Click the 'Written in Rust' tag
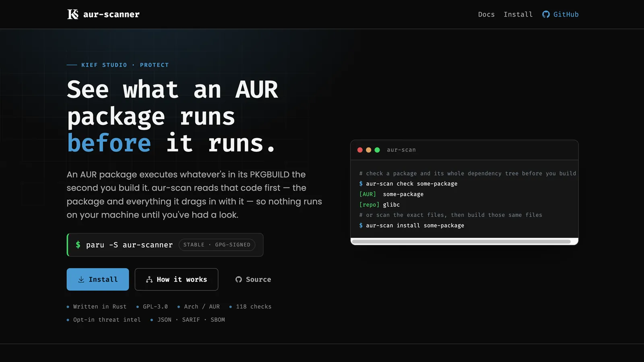Image resolution: width=644 pixels, height=362 pixels. (x=97, y=307)
